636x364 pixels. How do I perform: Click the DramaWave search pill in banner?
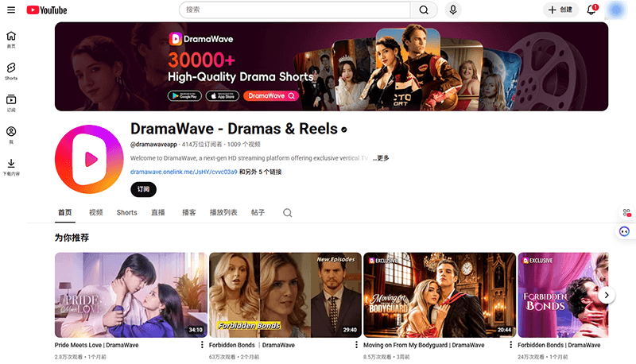tap(271, 96)
